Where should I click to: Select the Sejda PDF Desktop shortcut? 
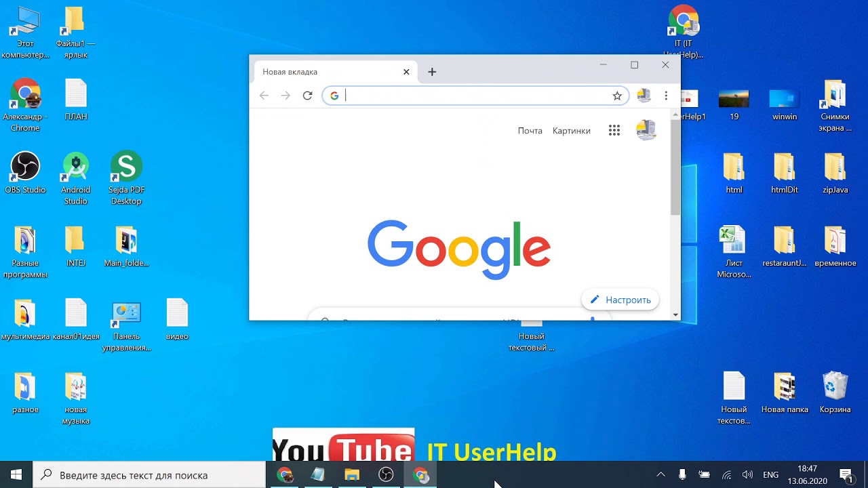coord(126,178)
